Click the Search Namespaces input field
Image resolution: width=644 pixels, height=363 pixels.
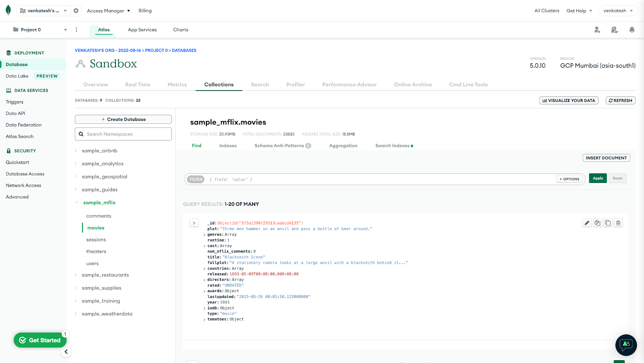click(123, 134)
